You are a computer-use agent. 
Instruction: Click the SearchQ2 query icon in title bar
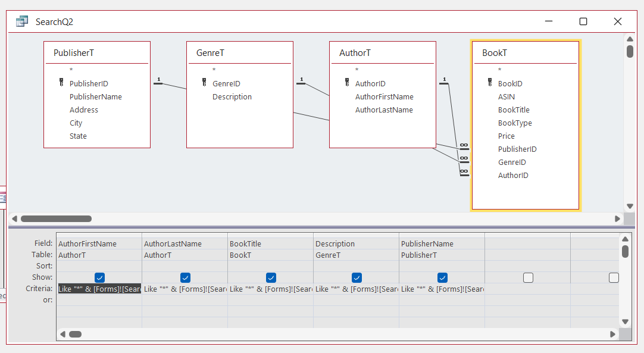[22, 21]
